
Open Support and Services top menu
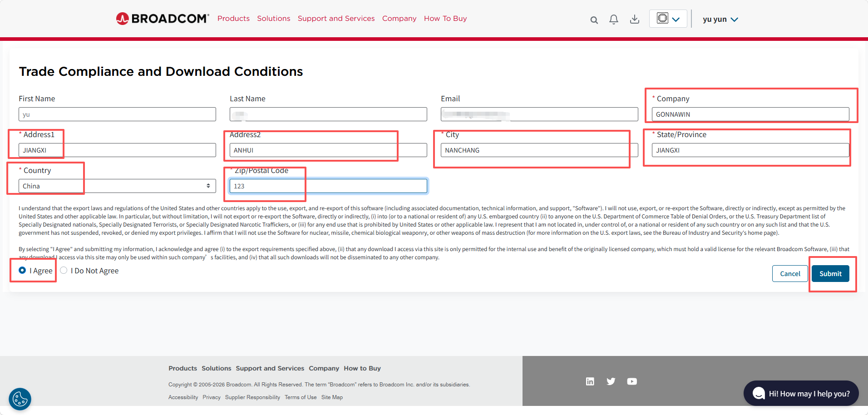(x=336, y=19)
